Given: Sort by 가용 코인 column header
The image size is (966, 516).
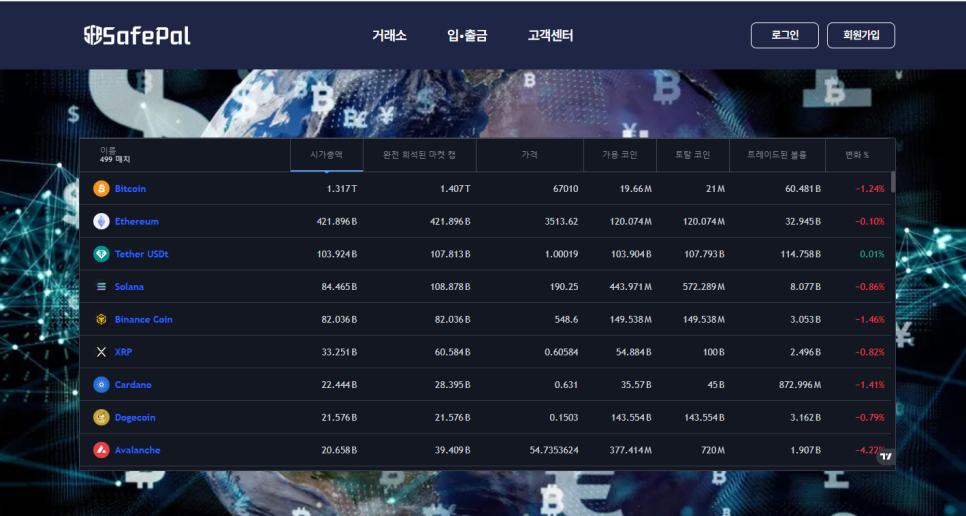Looking at the screenshot, I should coord(620,155).
